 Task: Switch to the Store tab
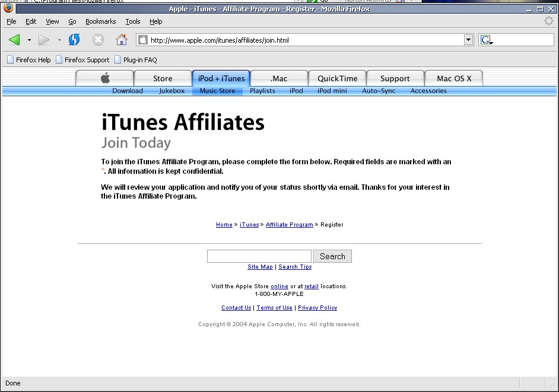[x=163, y=78]
